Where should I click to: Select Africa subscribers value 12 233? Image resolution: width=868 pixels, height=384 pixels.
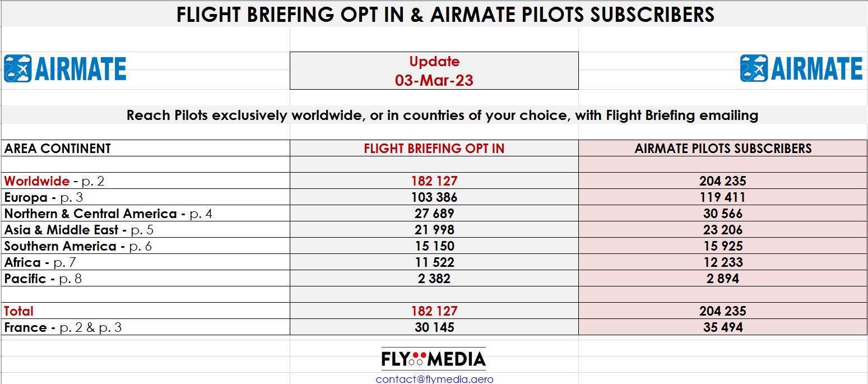[723, 262]
